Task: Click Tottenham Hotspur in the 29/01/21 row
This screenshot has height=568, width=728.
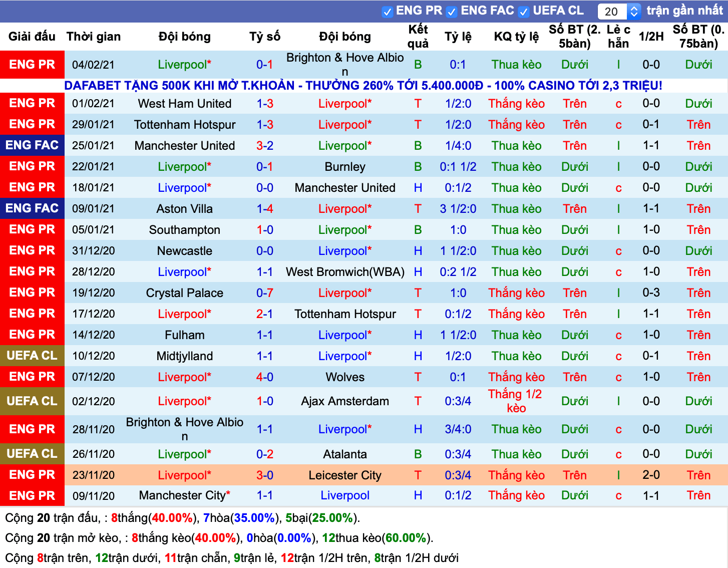Action: pos(185,125)
